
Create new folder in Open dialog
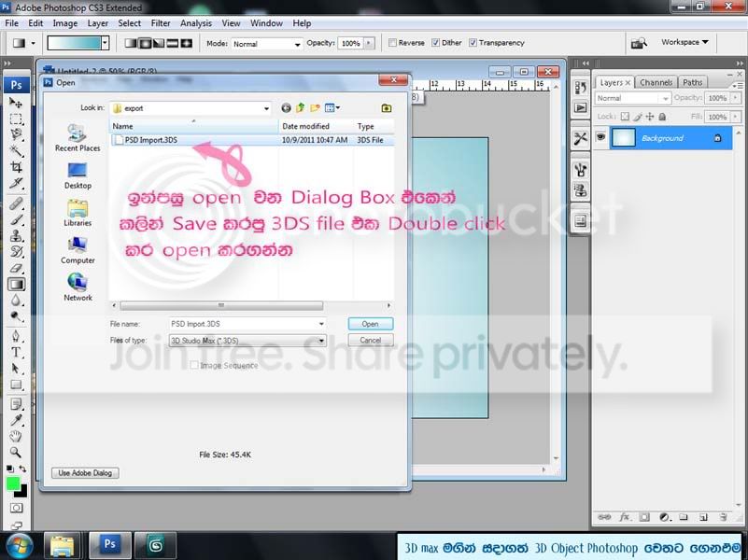point(315,108)
